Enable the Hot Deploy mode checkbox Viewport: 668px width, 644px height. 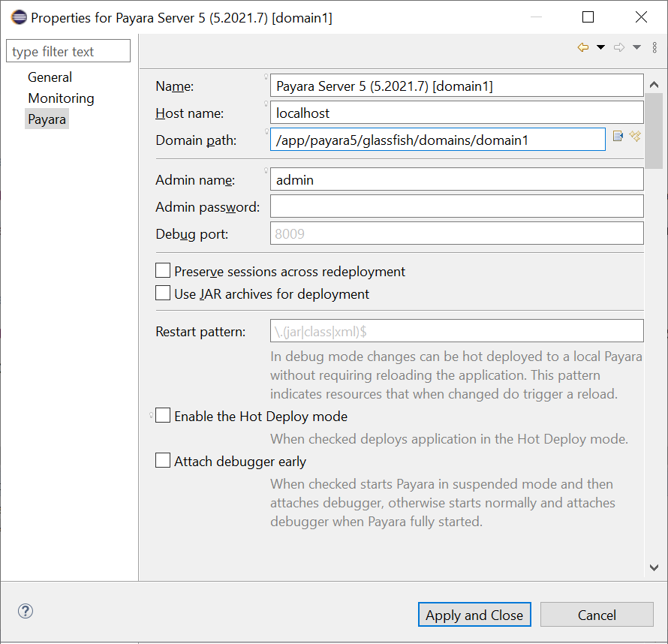[163, 416]
